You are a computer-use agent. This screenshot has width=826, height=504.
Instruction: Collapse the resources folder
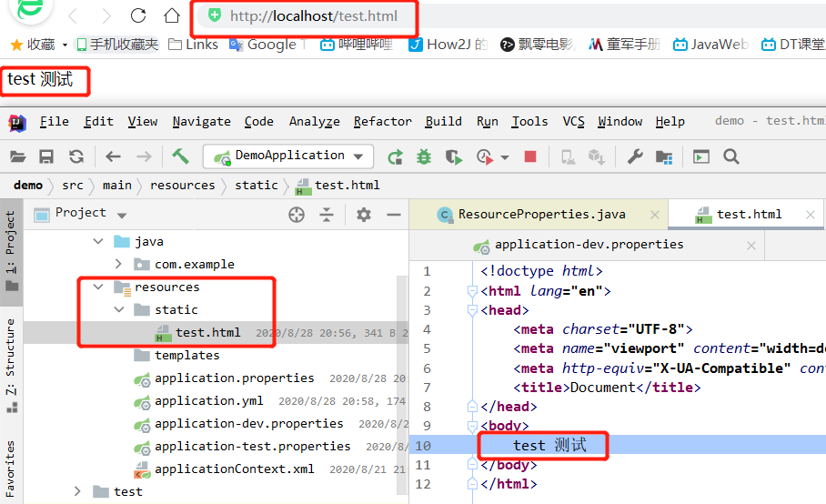click(x=98, y=287)
